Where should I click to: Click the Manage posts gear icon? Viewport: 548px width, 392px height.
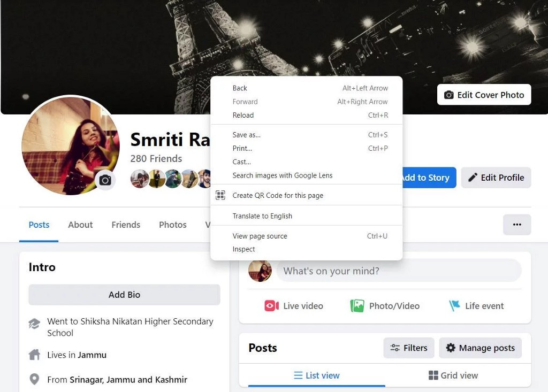[451, 348]
